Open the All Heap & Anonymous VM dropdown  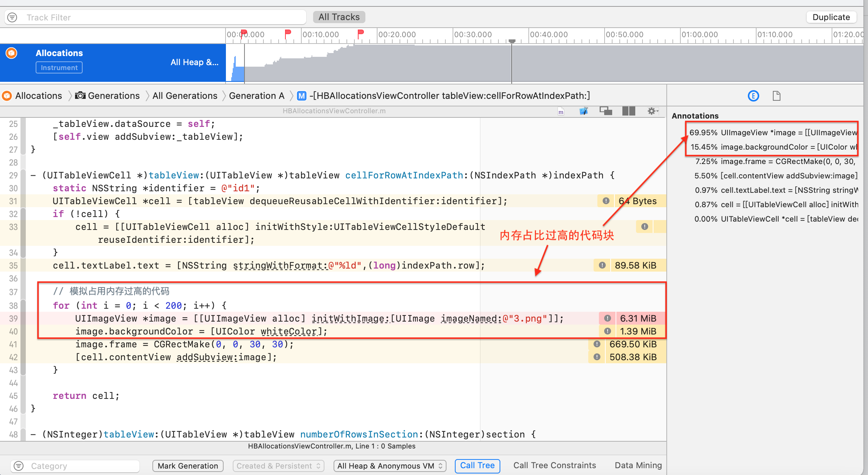pos(390,466)
